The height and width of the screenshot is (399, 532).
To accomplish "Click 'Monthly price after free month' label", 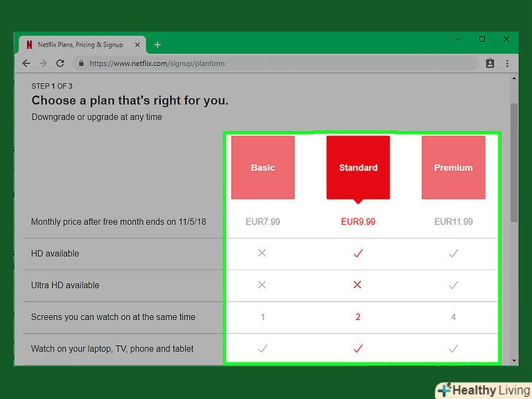I will (x=118, y=222).
